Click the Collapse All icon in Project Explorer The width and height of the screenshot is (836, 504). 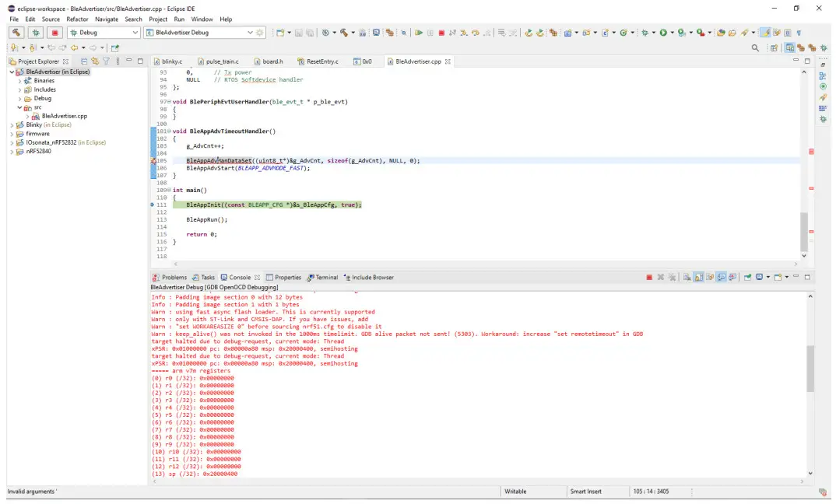[x=85, y=61]
